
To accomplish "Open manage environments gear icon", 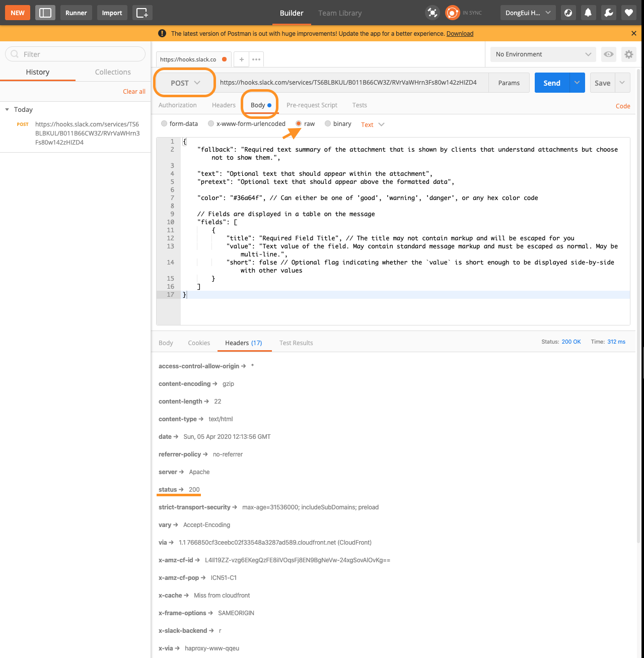I will tap(628, 54).
